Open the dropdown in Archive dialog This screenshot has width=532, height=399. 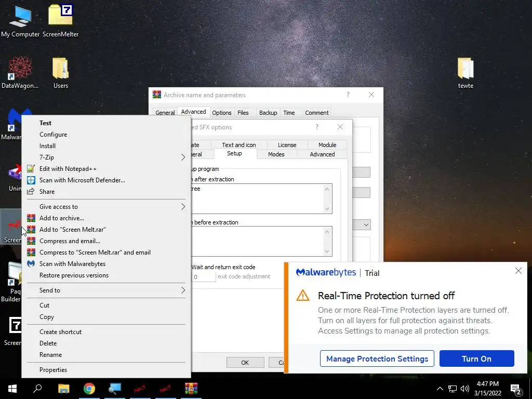click(x=366, y=224)
